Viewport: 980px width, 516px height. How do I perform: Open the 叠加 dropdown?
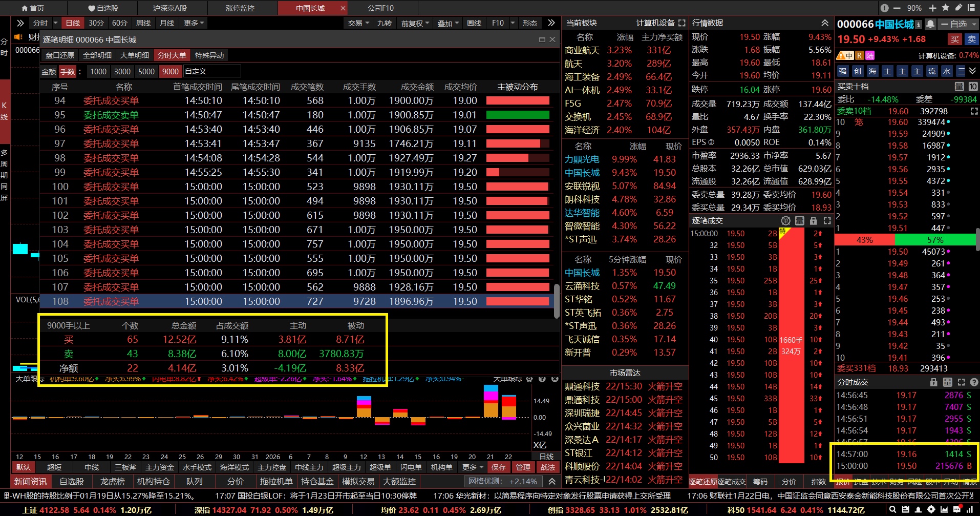point(448,23)
